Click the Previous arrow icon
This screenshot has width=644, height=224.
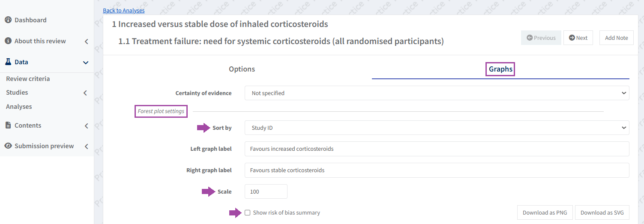[530, 38]
